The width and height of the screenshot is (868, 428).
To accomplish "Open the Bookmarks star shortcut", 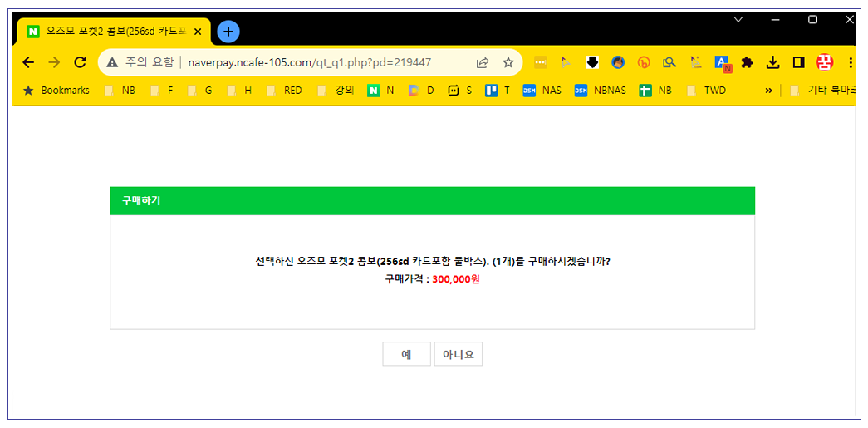I will (56, 91).
